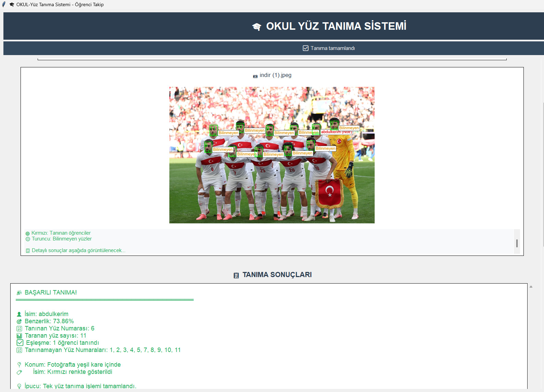The image size is (544, 392).
Task: Click the camera icon beside indir (1).jpeg
Action: point(255,76)
